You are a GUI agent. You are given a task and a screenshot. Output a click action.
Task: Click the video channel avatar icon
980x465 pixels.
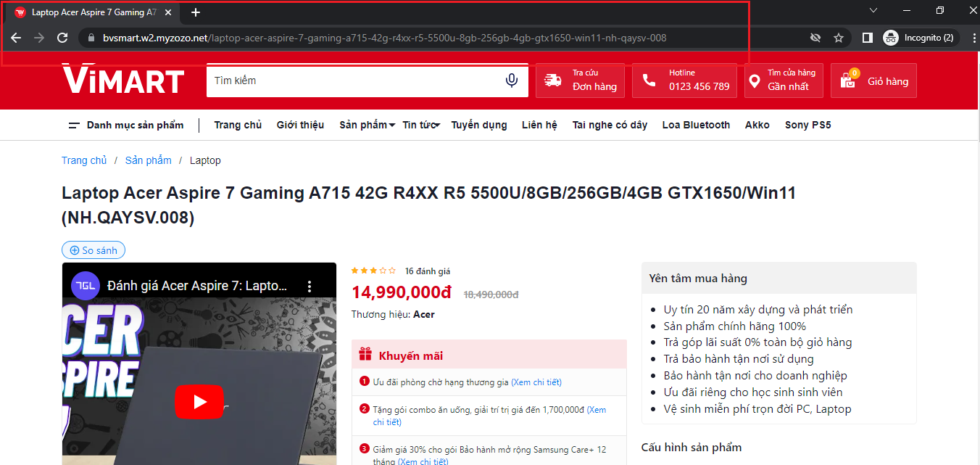click(86, 286)
